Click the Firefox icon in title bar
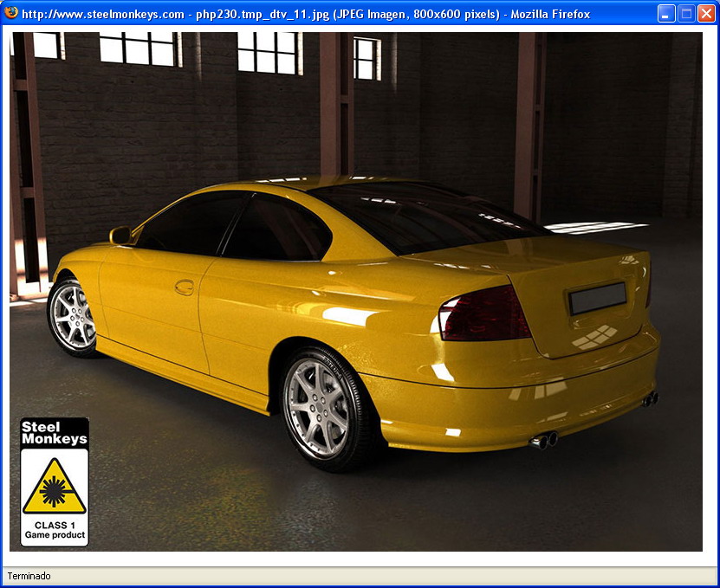Viewport: 720px width, 588px height. click(x=11, y=13)
